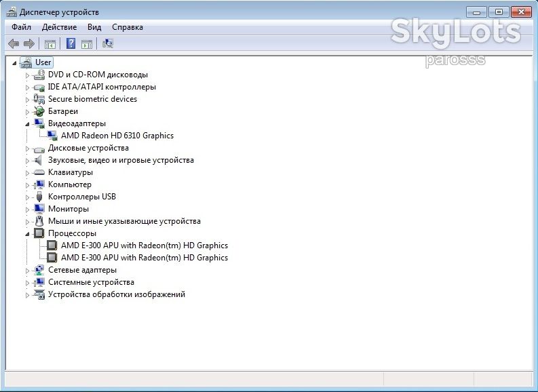
Task: Open the Файл menu
Action: (21, 27)
